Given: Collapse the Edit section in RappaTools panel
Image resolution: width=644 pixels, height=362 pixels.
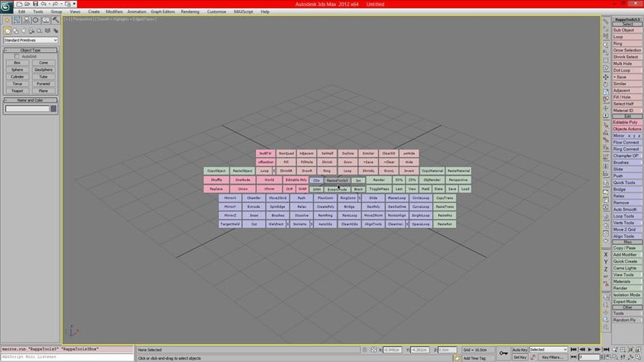Looking at the screenshot, I should [628, 116].
